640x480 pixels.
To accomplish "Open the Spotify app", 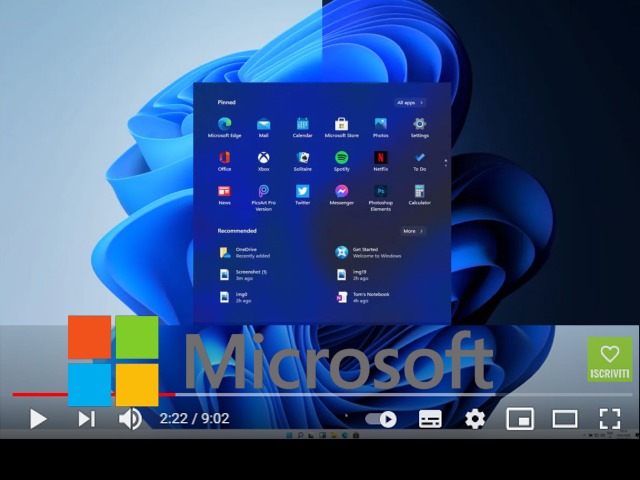I will click(342, 161).
